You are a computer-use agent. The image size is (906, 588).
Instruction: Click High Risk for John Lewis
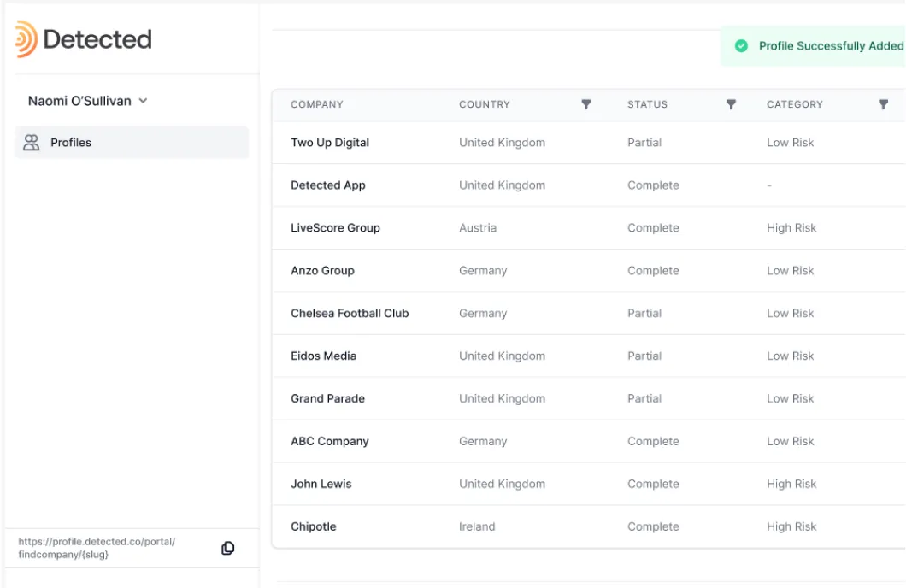(x=791, y=484)
